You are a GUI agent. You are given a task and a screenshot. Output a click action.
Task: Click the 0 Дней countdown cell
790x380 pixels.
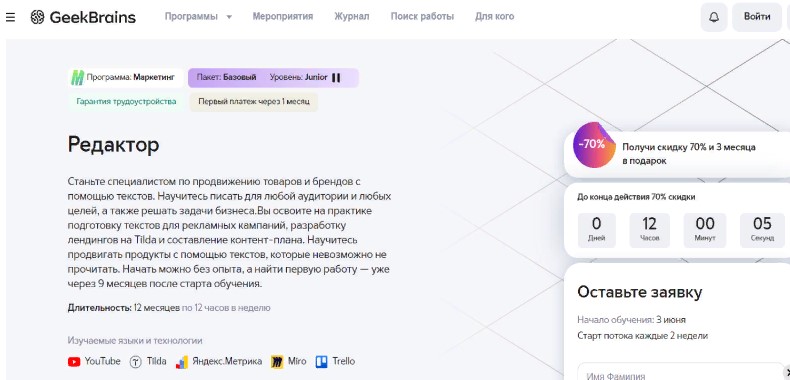click(x=597, y=230)
